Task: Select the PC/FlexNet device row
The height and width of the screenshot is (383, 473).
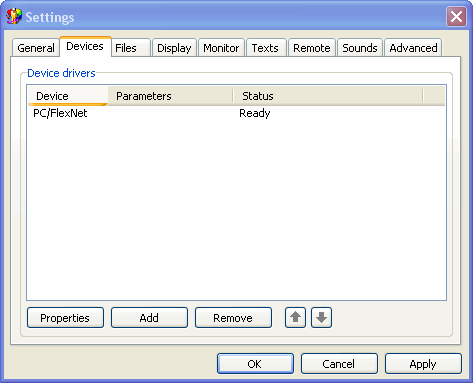Action: pyautogui.click(x=236, y=113)
